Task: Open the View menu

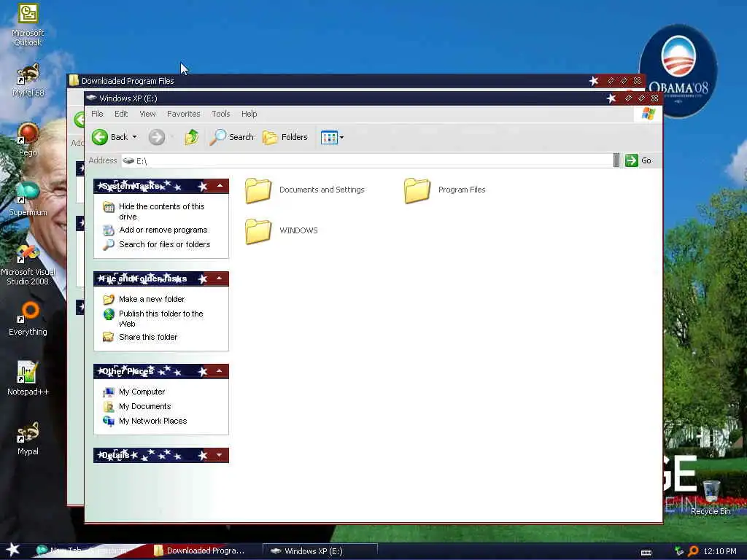Action: tap(147, 114)
